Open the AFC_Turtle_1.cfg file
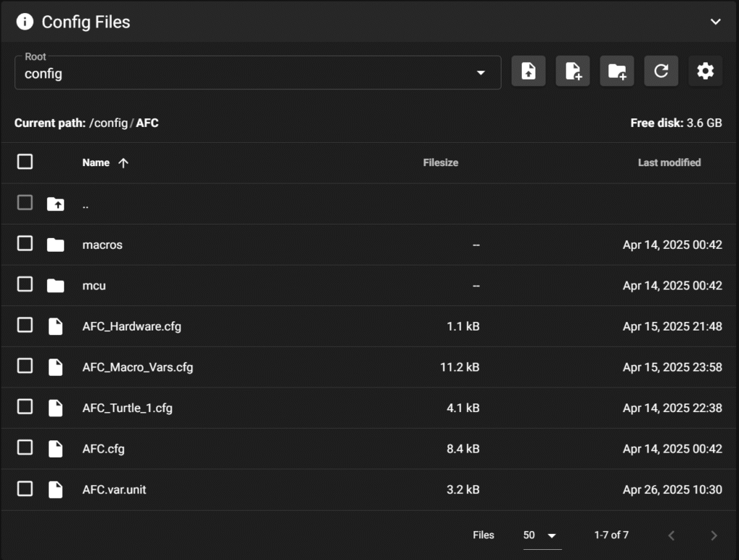739x560 pixels. 127,408
